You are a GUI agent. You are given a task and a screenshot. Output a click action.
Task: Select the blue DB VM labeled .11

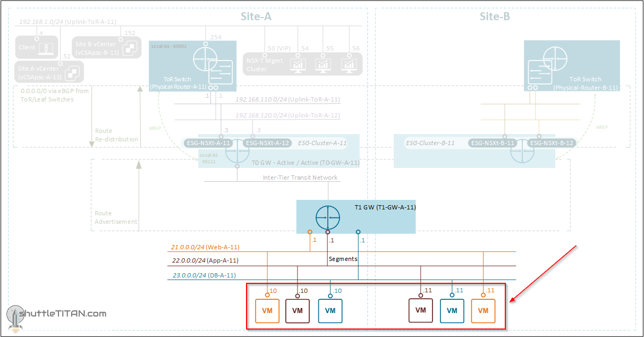coord(452,310)
